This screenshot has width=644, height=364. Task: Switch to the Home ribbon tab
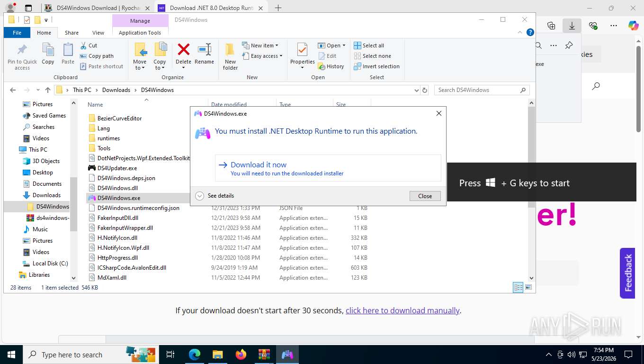(44, 33)
